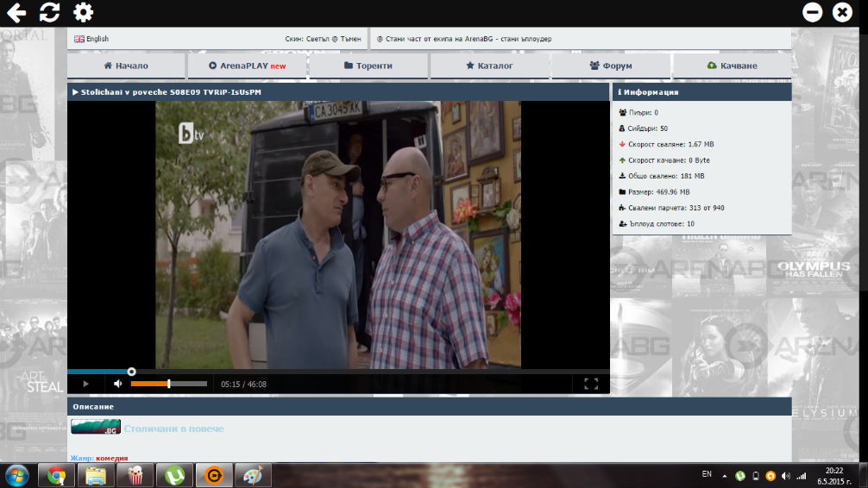Click the Описание section header
868x488 pixels.
(430, 407)
